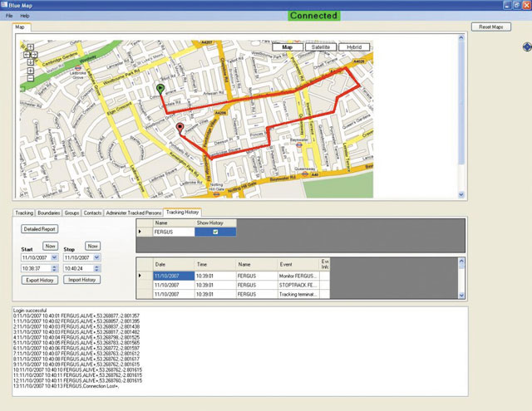
Task: Open the Help menu
Action: [x=25, y=16]
